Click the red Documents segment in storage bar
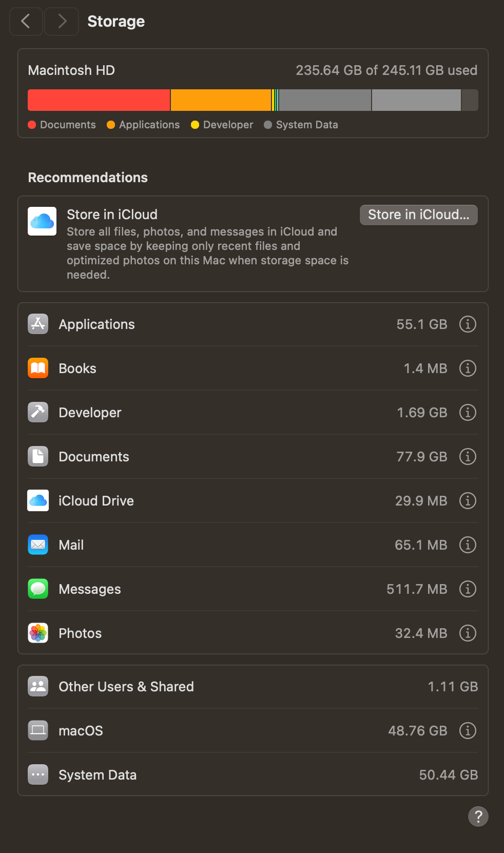This screenshot has width=504, height=853. (99, 100)
